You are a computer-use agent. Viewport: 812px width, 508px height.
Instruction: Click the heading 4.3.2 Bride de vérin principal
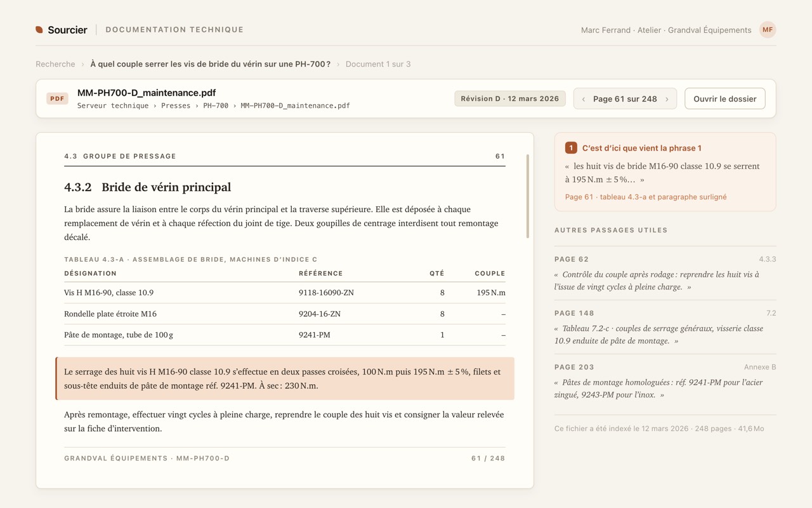click(147, 187)
